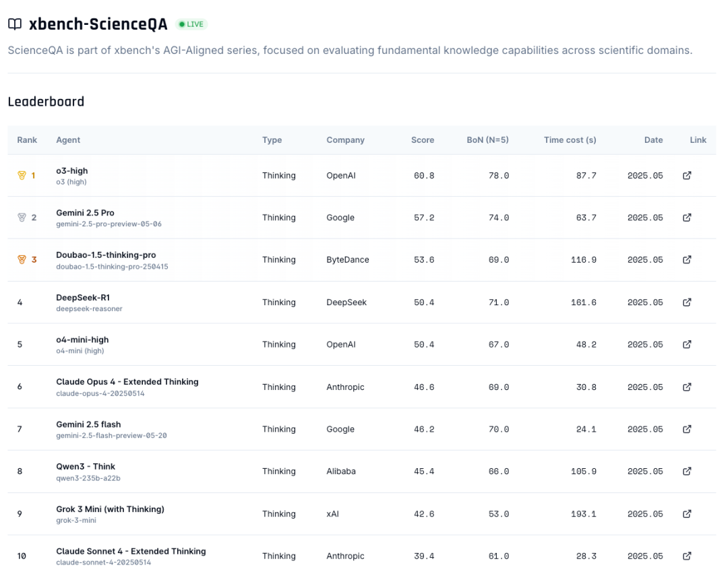The height and width of the screenshot is (582, 728).
Task: Open o4-mini-high external link icon
Action: (687, 344)
